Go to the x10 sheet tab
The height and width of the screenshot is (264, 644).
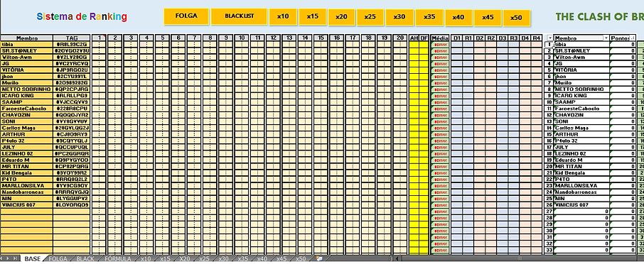(146, 258)
